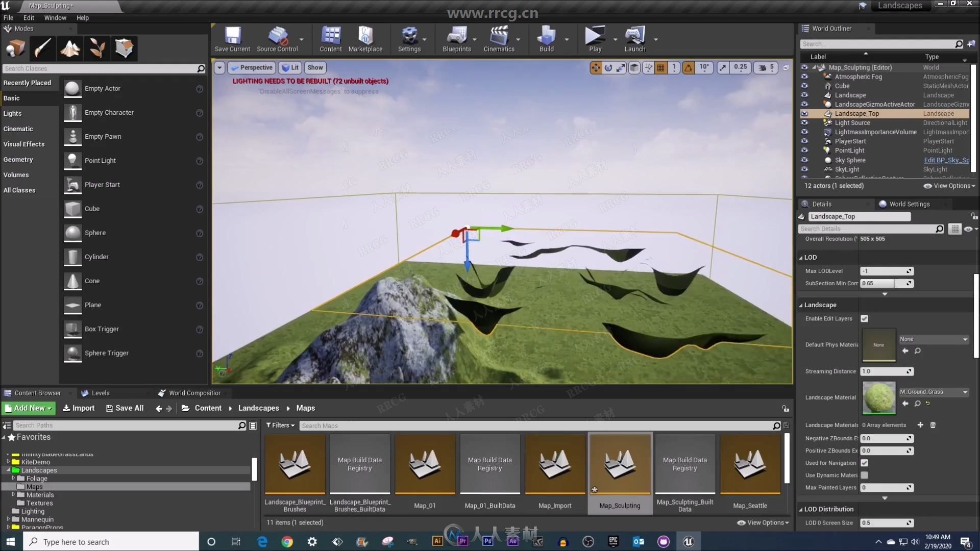Open Filters dropdown in Content Browser
This screenshot has height=551, width=980.
tap(280, 425)
